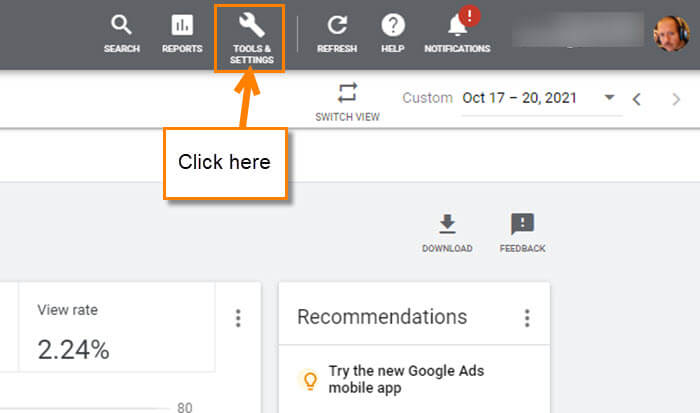Click the Switch View arrows icon
700x413 pixels.
click(347, 93)
